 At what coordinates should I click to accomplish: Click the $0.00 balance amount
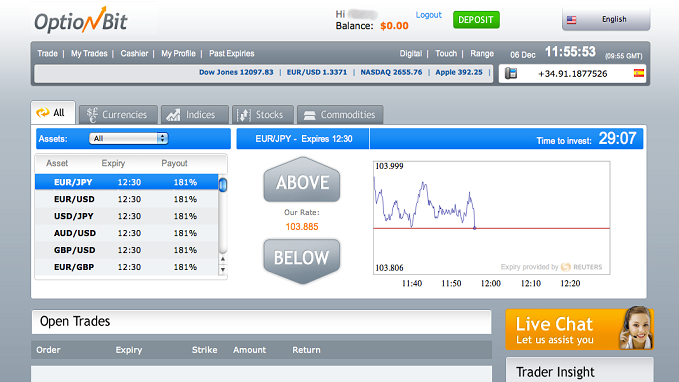[x=394, y=26]
